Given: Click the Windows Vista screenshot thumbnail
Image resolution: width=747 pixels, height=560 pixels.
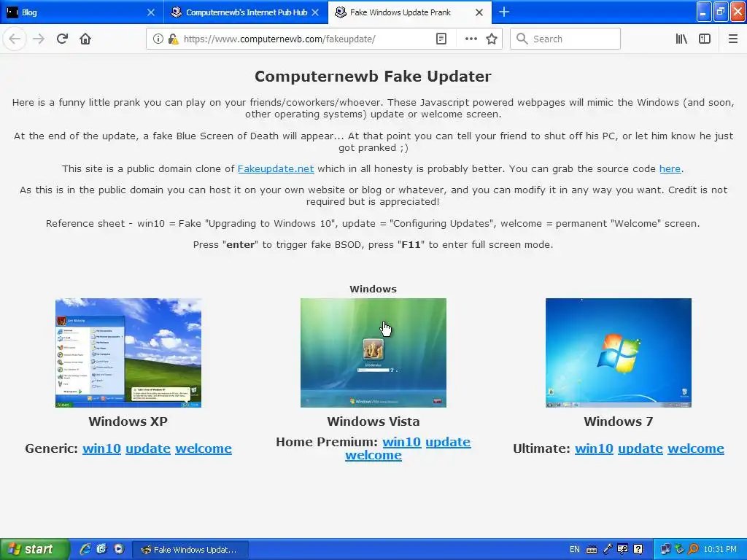Looking at the screenshot, I should (x=373, y=353).
